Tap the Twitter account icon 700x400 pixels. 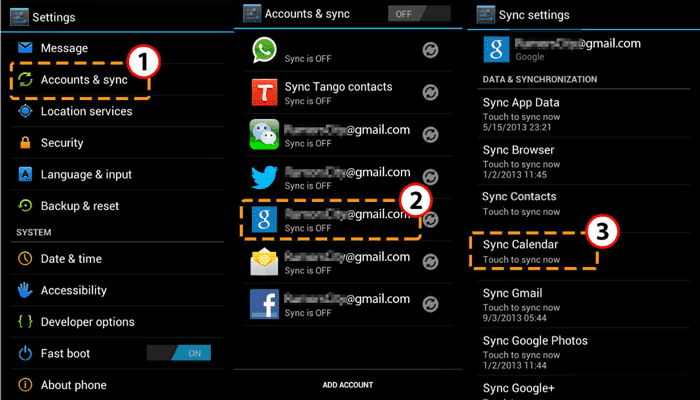tap(264, 178)
